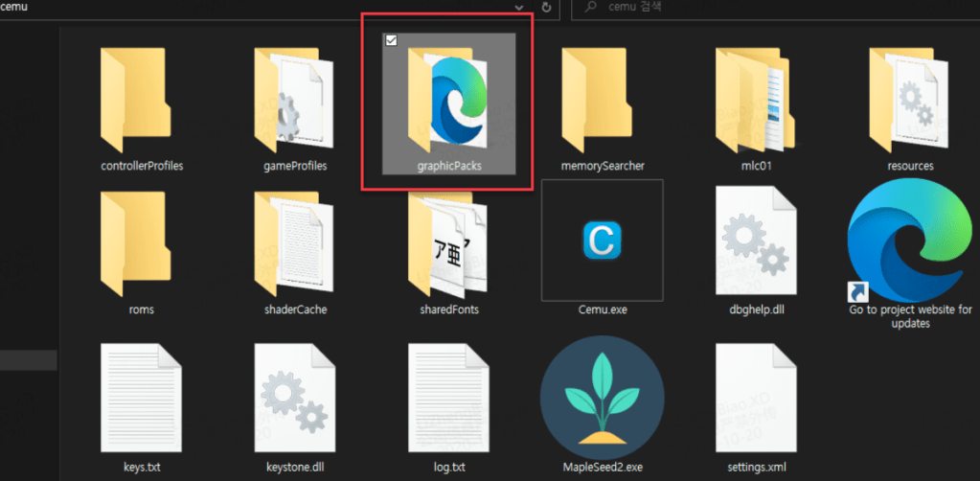Uncheck the graphicPacks selection checkbox
The image size is (980, 481).
point(391,40)
